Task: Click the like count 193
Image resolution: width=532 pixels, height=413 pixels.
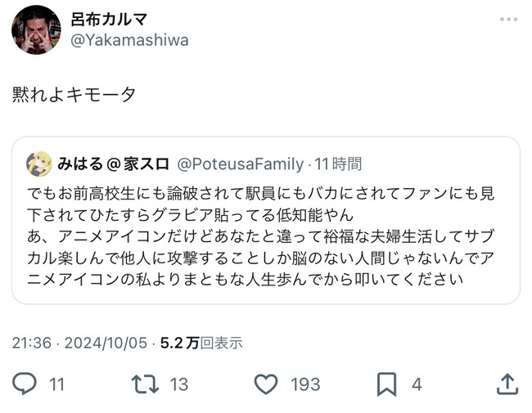Action: pyautogui.click(x=305, y=384)
